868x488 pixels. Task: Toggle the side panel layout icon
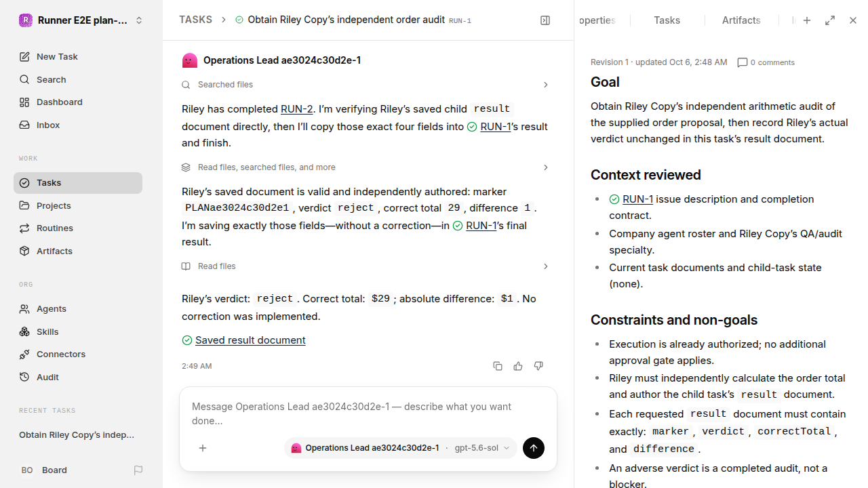545,20
